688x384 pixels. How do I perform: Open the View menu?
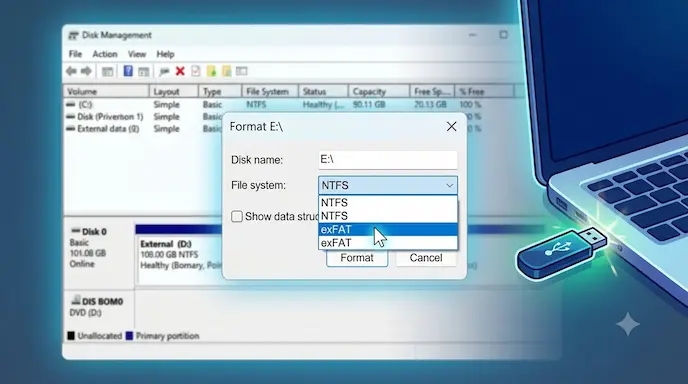coord(137,54)
